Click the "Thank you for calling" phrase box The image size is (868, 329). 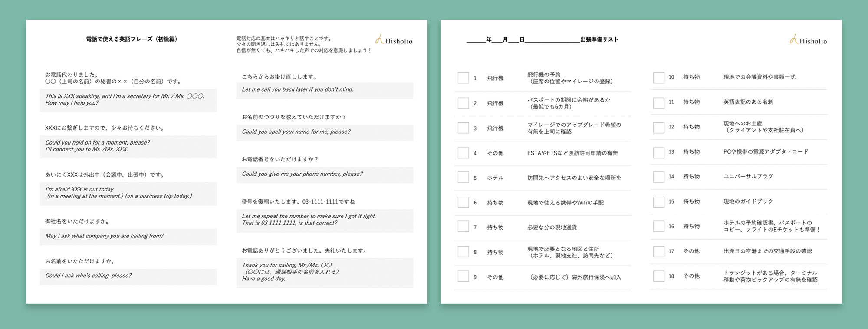(325, 272)
